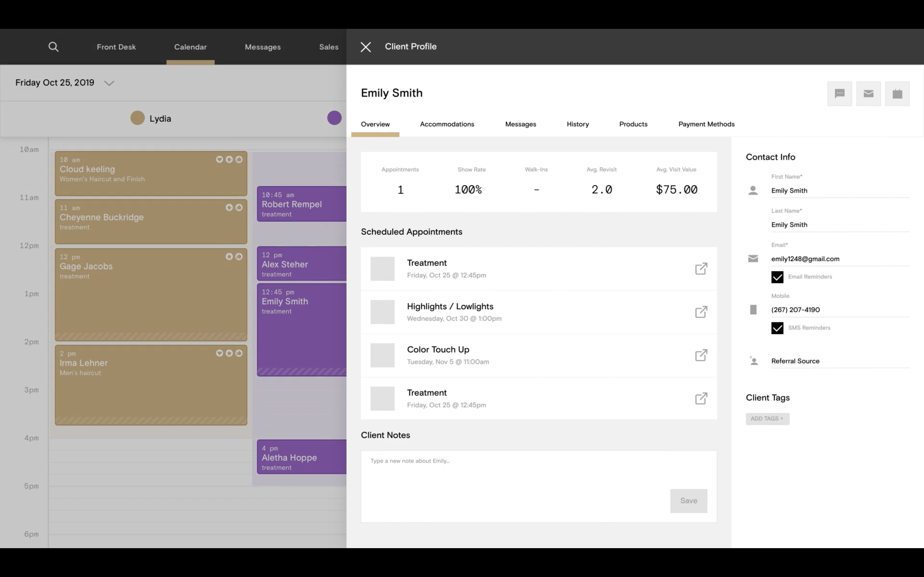924x577 pixels.
Task: Click the chat message icon button
Action: point(839,94)
